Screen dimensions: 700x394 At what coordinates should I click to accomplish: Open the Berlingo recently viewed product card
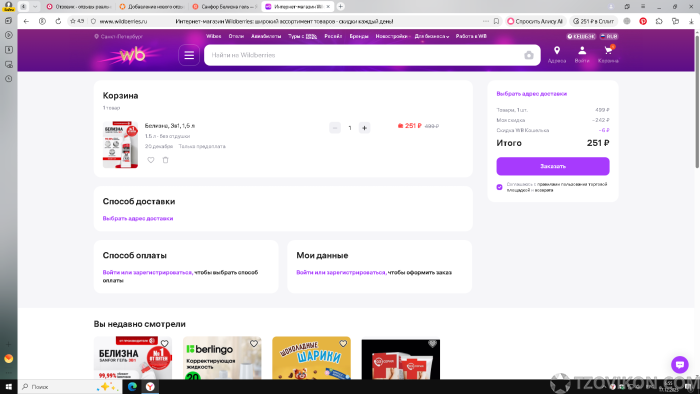pyautogui.click(x=222, y=358)
